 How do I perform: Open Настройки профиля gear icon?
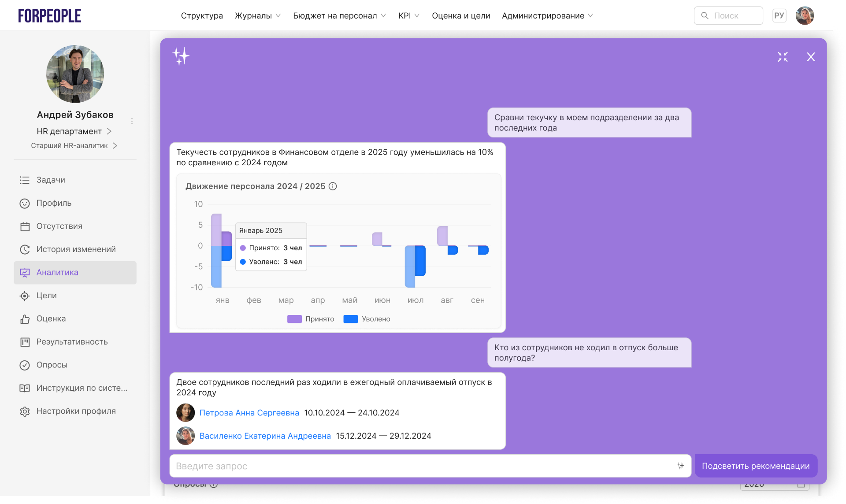25,411
